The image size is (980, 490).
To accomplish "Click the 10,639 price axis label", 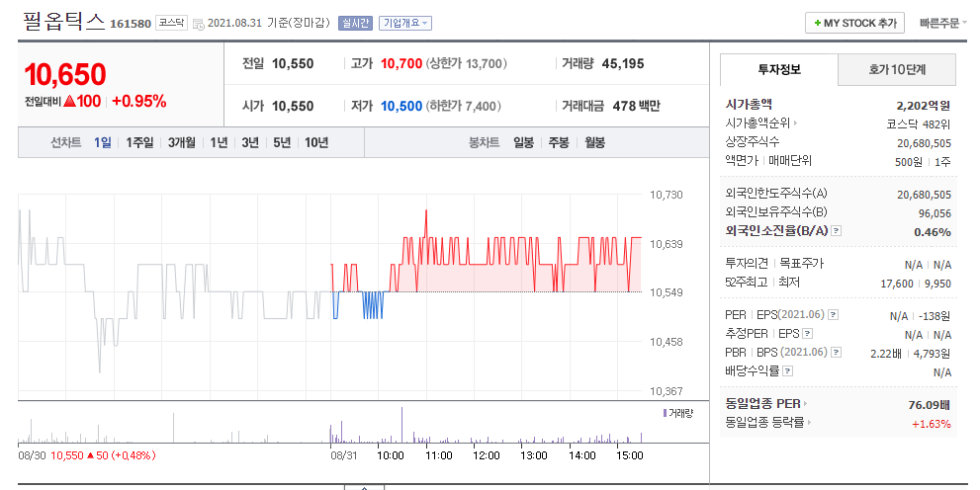I will click(667, 244).
